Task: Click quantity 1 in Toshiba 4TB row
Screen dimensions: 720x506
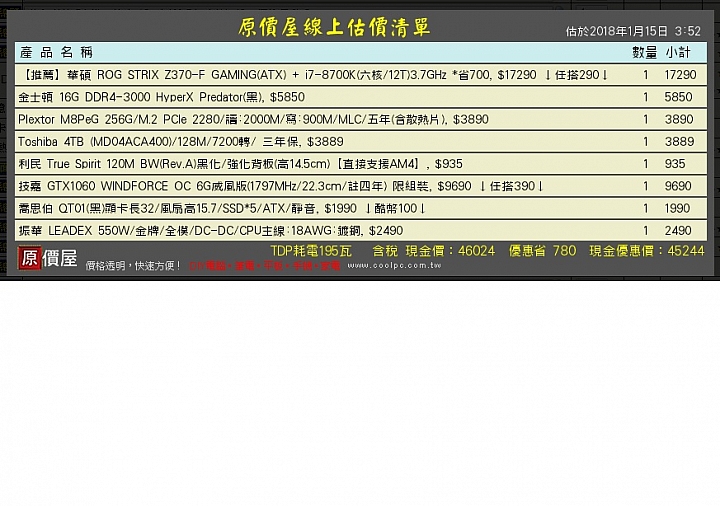Action: click(x=646, y=141)
